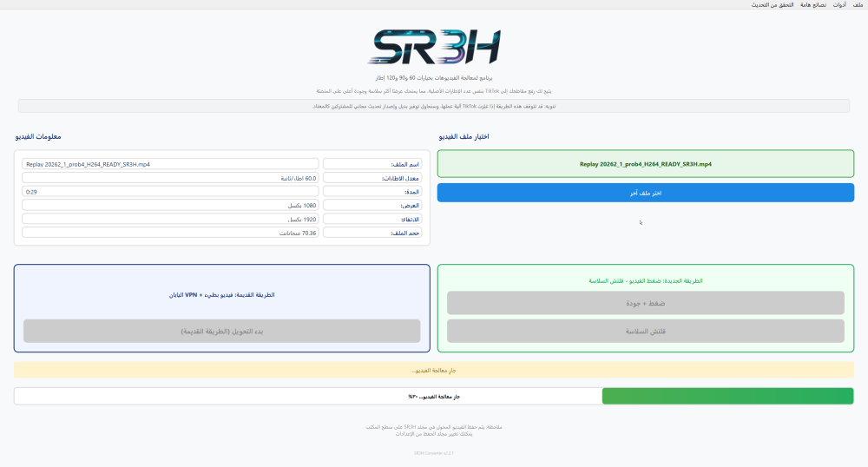The image size is (868, 467).
Task: Click the file name field Replay 20262_1_prob4
Action: coord(170,164)
